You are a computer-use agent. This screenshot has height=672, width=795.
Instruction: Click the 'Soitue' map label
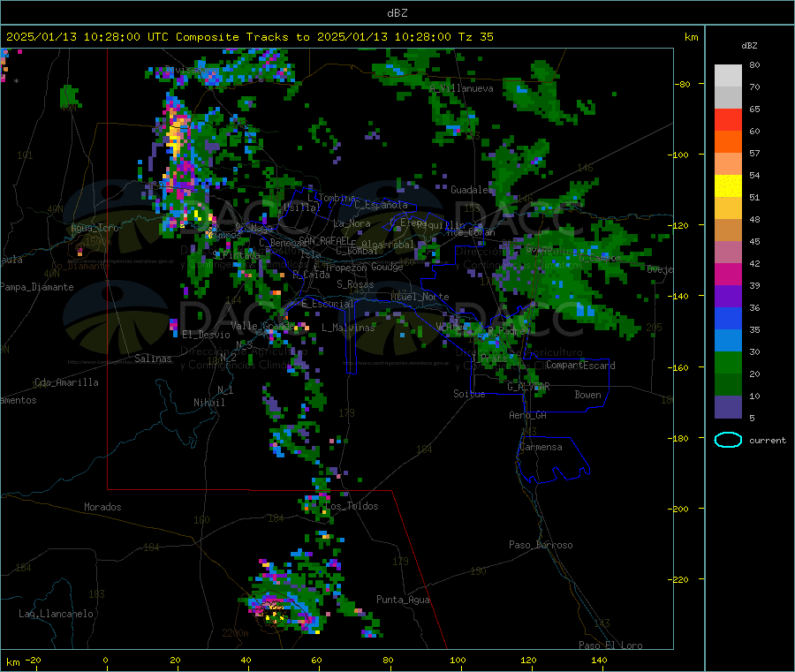point(469,394)
